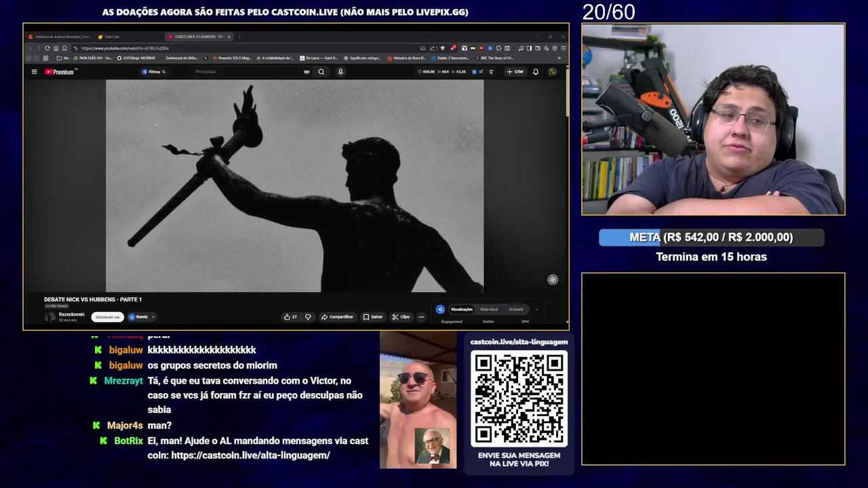This screenshot has width=868, height=488.
Task: Go forward with browser forward arrow
Action: 38,48
